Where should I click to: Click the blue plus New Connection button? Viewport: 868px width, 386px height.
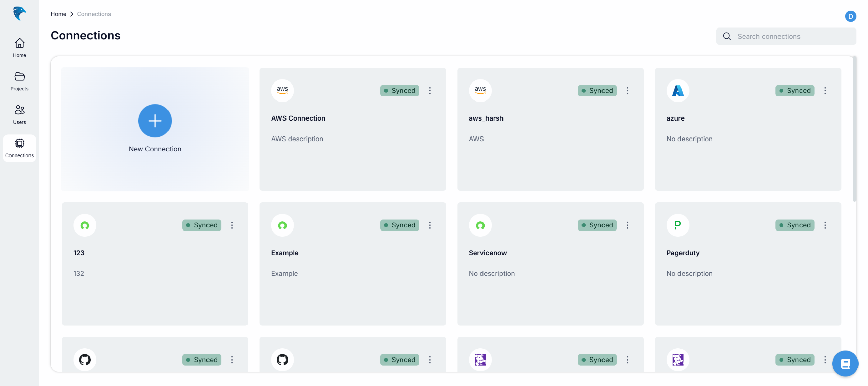155,121
